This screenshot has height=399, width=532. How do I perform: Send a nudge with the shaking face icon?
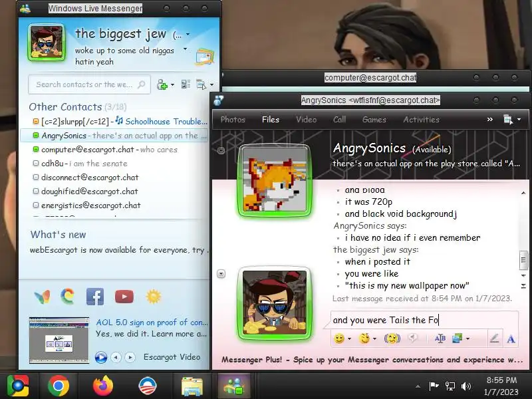(392, 338)
